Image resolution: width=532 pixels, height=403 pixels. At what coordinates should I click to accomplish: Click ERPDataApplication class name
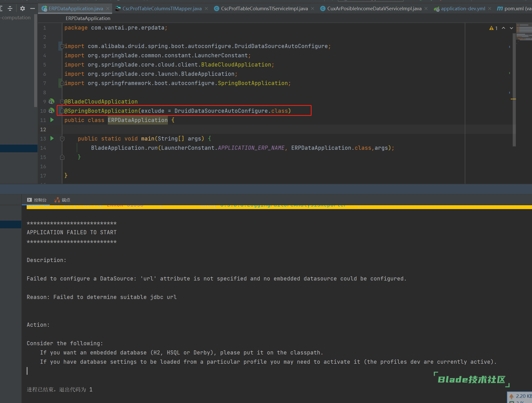click(138, 120)
